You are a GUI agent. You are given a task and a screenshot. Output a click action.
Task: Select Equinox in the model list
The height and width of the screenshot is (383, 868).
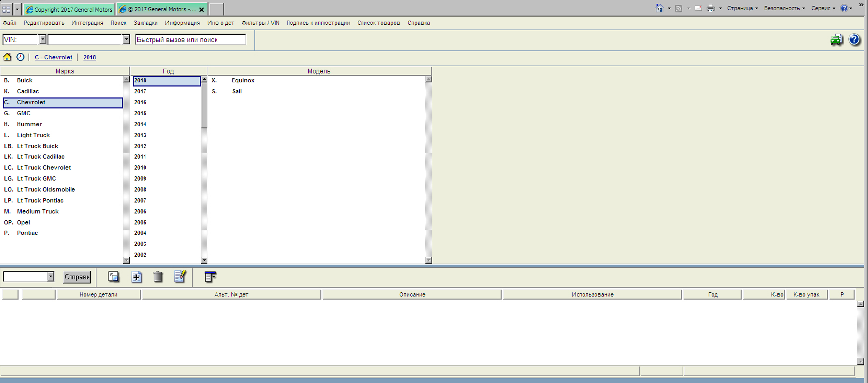(x=243, y=80)
